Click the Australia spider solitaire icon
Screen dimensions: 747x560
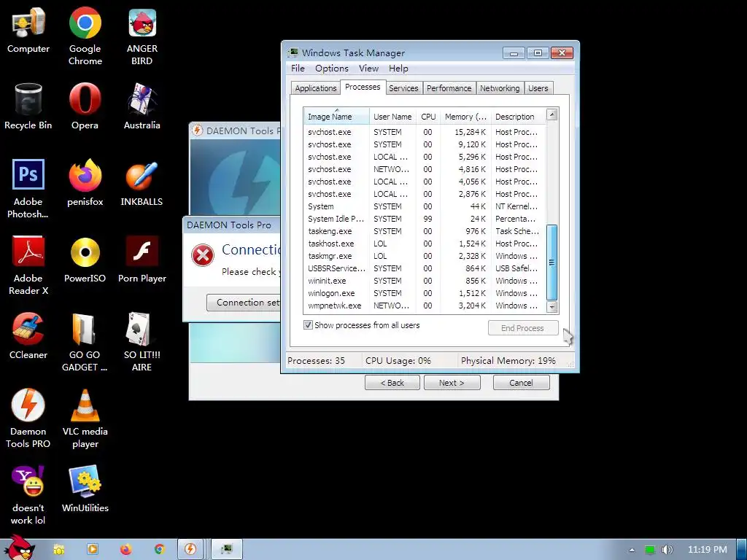[142, 107]
